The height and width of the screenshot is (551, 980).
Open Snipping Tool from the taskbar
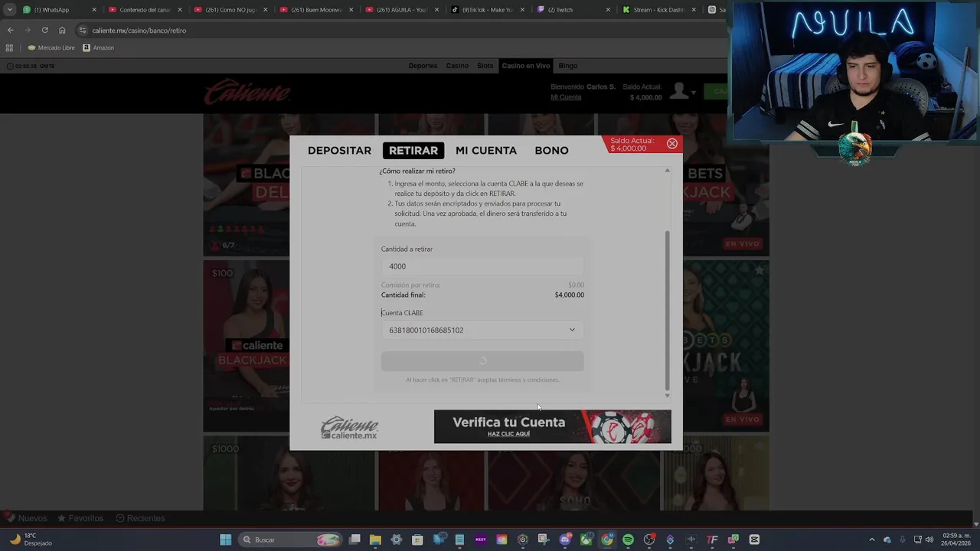click(544, 540)
